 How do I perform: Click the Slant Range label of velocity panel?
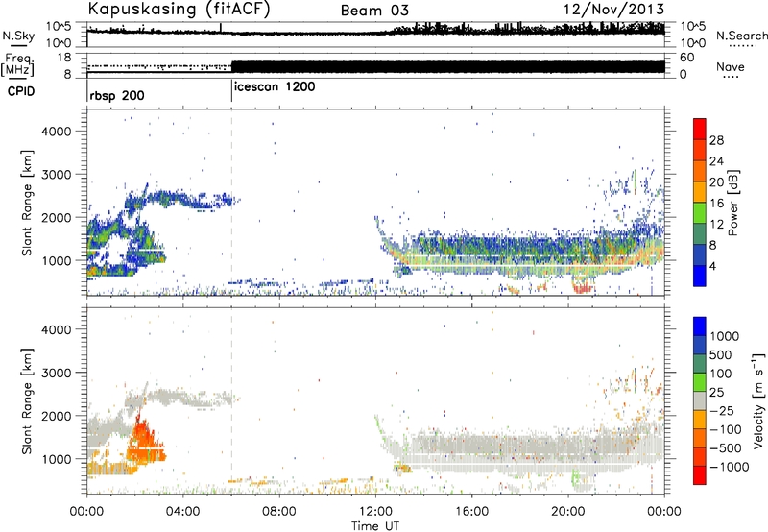click(x=27, y=400)
